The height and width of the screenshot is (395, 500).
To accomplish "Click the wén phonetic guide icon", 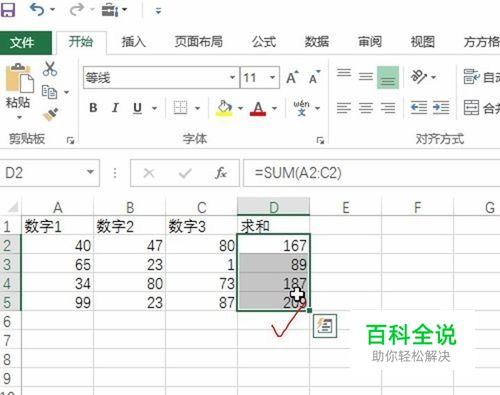I will coord(301,108).
